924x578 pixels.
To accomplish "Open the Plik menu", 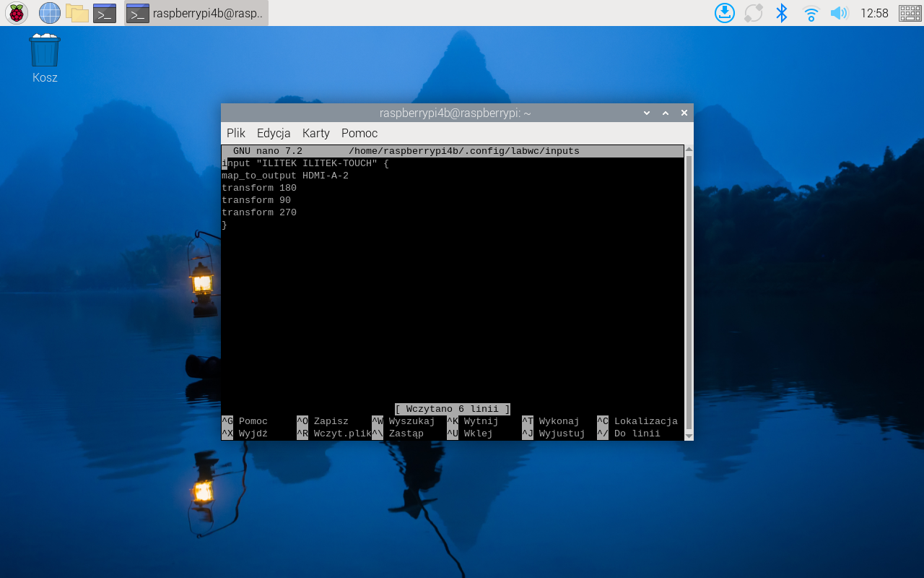I will (236, 133).
